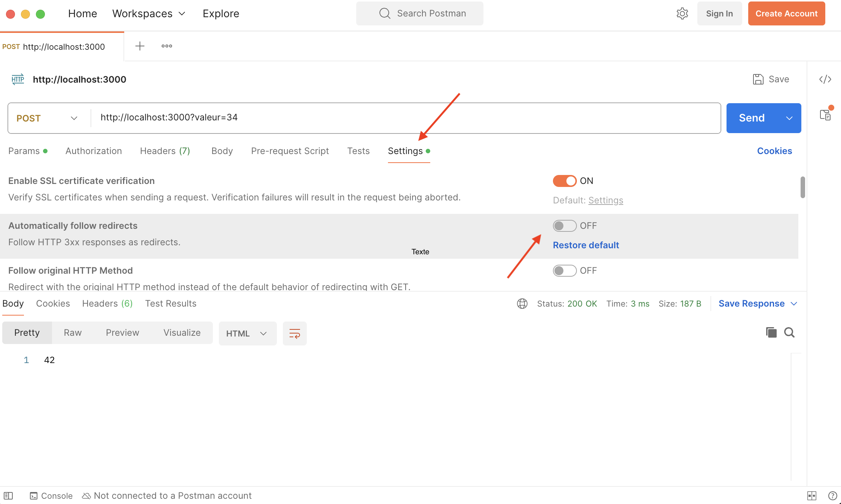Switch to the Pre-request Script tab
The image size is (841, 504).
click(290, 151)
